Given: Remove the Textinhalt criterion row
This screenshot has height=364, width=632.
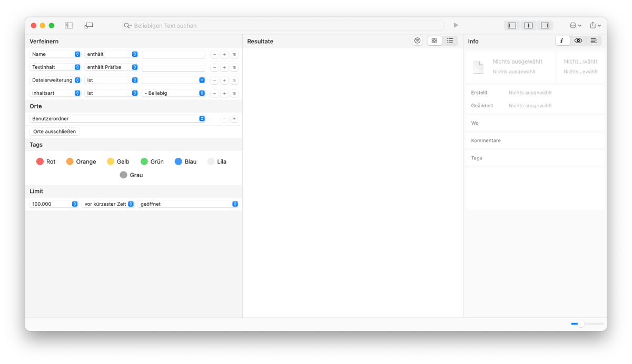Looking at the screenshot, I should click(214, 67).
